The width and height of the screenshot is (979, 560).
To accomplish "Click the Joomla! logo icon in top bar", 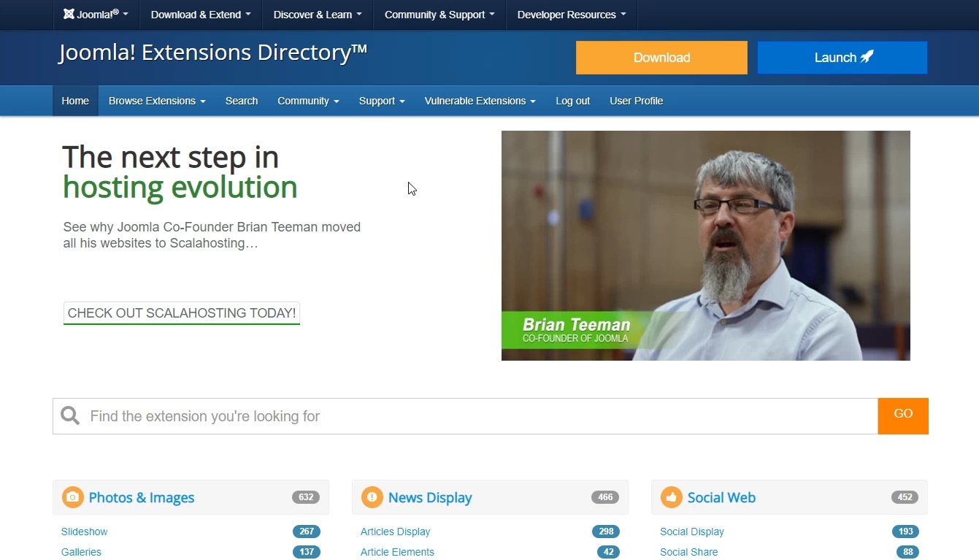I will click(x=69, y=14).
